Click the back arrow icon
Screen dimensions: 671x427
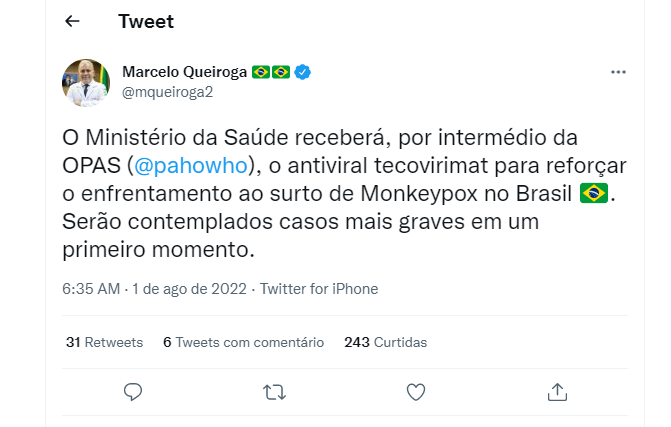[72, 21]
